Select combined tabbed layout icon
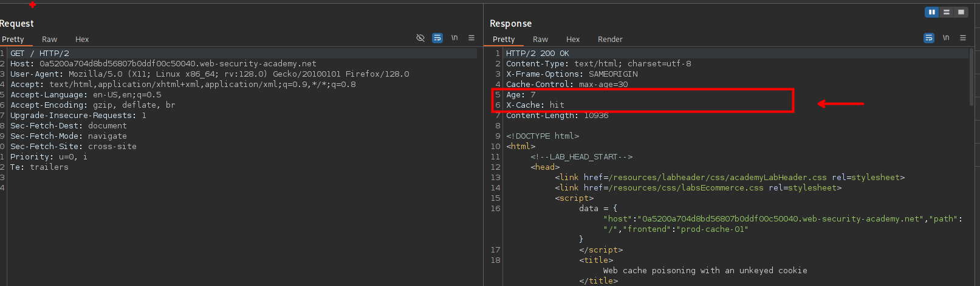The width and height of the screenshot is (980, 286). point(961,12)
